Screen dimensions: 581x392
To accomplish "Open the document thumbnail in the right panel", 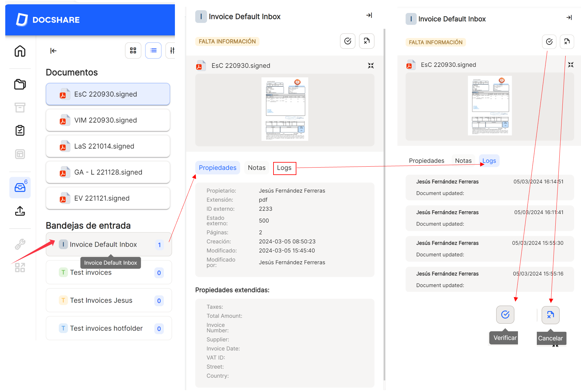I will tap(490, 105).
